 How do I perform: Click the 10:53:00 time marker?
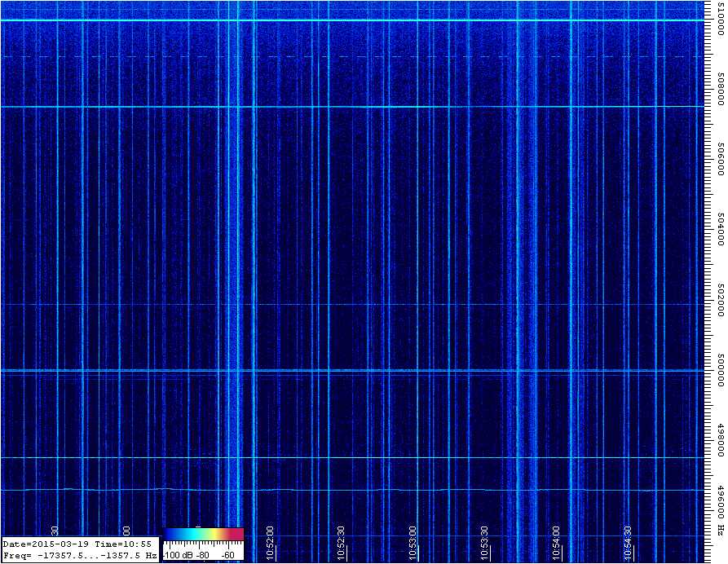[x=413, y=544]
